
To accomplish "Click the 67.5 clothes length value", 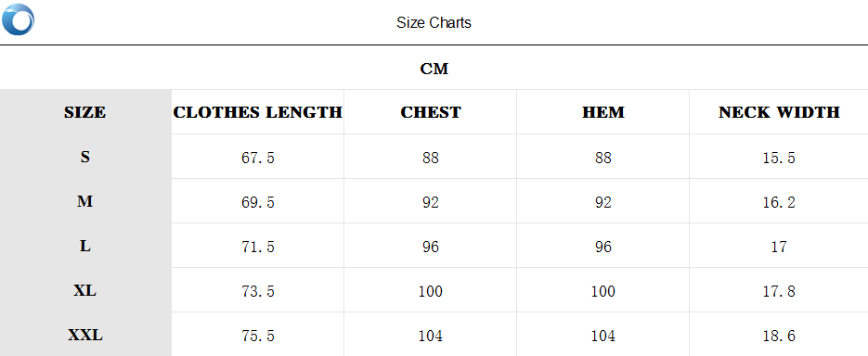I will pyautogui.click(x=258, y=159).
